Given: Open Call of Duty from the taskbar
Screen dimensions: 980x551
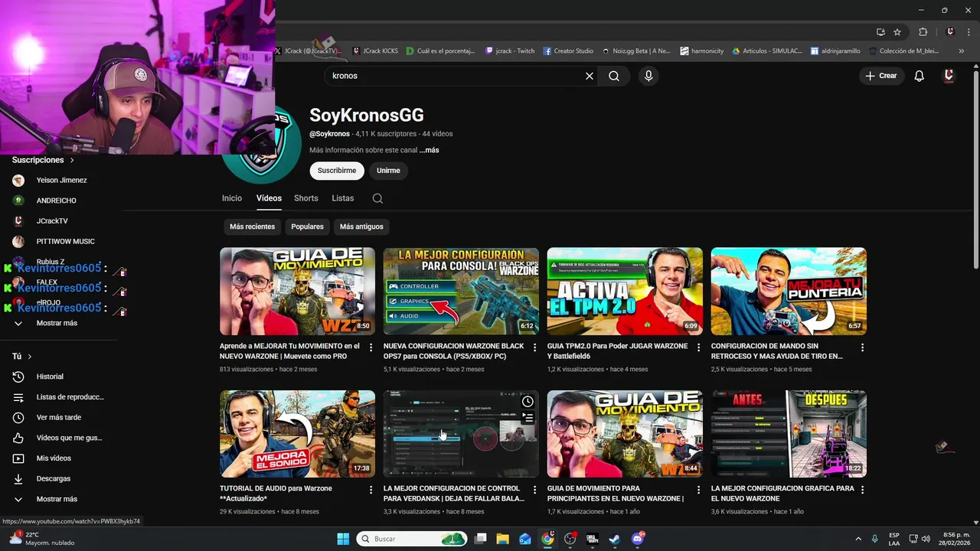Looking at the screenshot, I should click(593, 539).
